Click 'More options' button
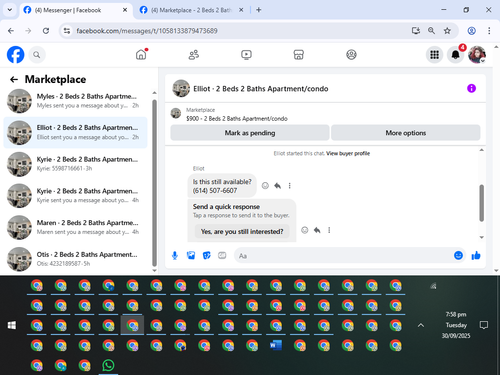This screenshot has width=500, height=375. 406,133
